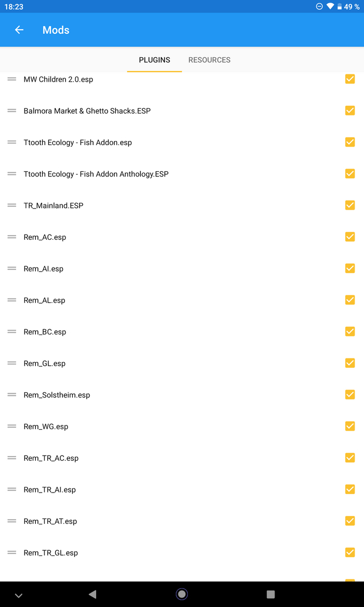Tap the reorder handle for Rem_TR_AT.esp
Image resolution: width=364 pixels, height=607 pixels.
[12, 521]
